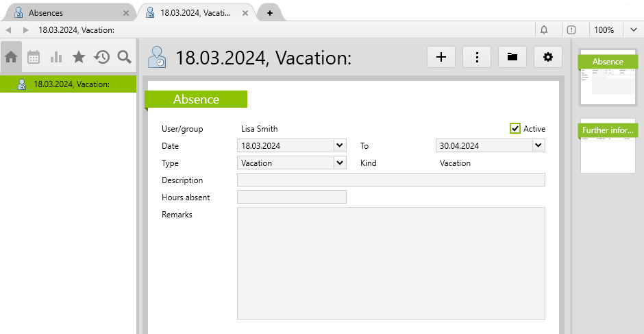Open the three-dot more options menu
644x334 pixels.
tap(477, 58)
